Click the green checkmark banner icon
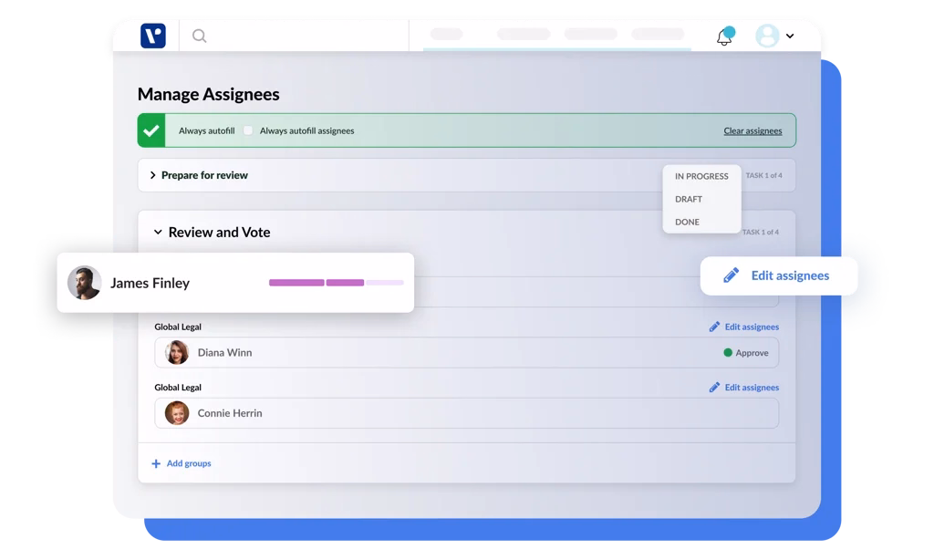This screenshot has width=934, height=560. point(151,130)
